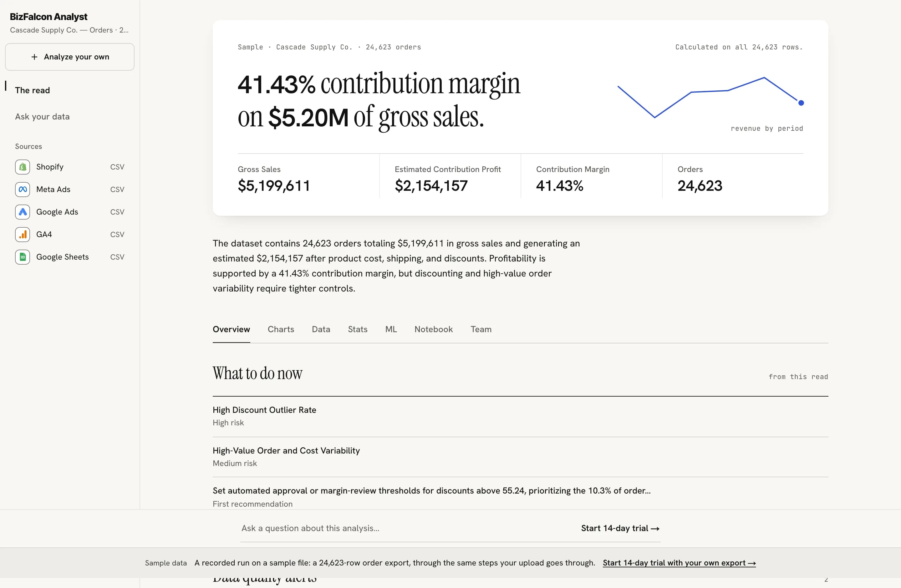Screen dimensions: 901x588
Task: Click the Contribution Margin 41.43% stat
Action: click(x=573, y=179)
